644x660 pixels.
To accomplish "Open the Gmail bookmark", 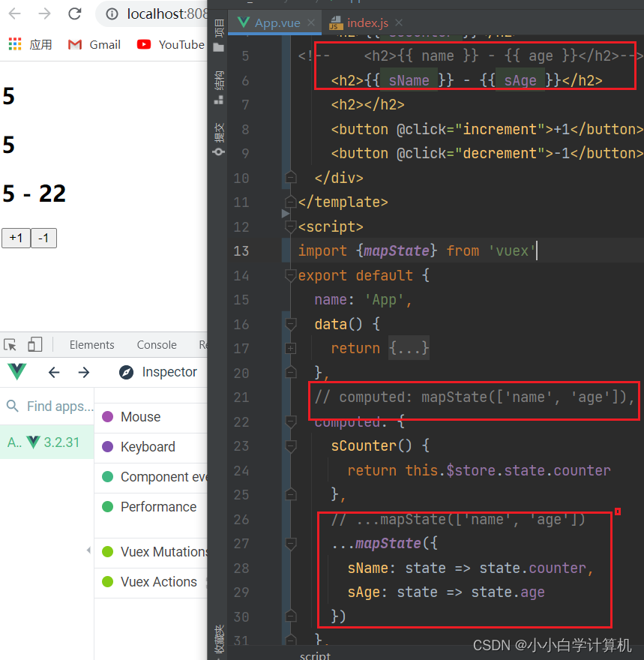I will tap(94, 44).
